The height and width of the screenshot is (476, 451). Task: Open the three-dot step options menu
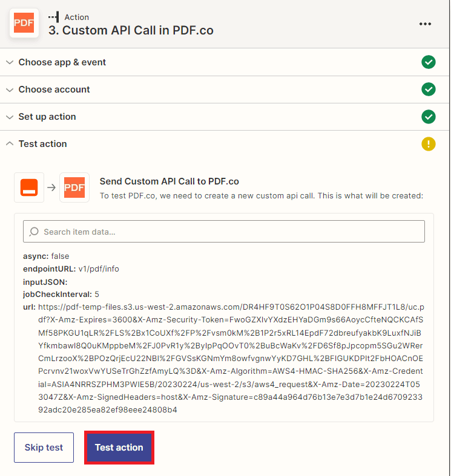click(425, 24)
